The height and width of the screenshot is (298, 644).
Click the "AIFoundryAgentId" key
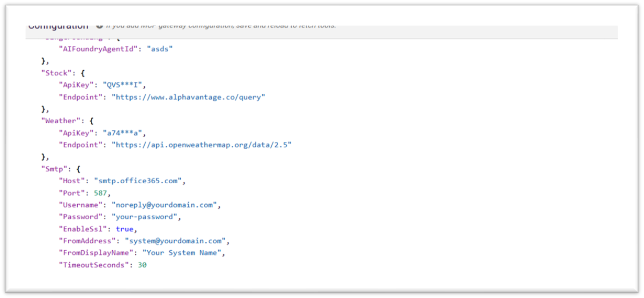(98, 49)
